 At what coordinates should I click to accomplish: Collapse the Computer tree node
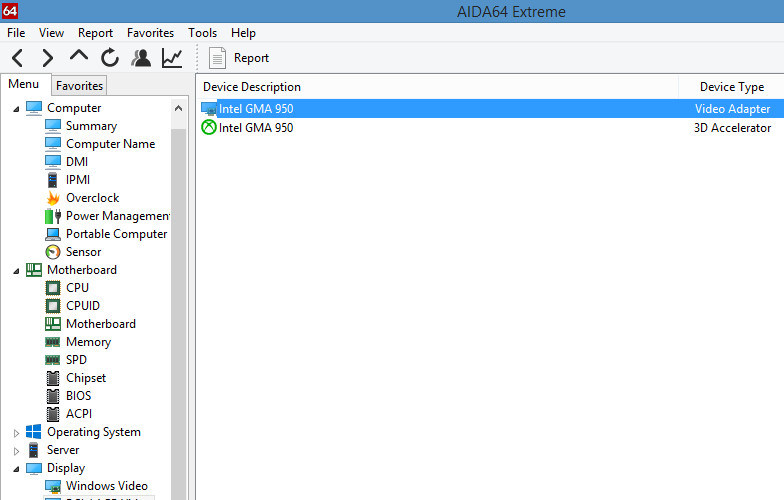[16, 108]
